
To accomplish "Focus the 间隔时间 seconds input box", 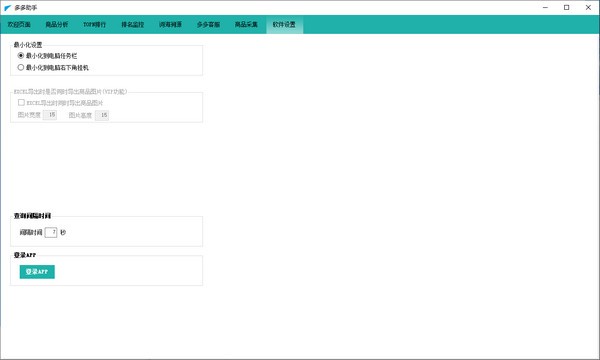I will [x=51, y=232].
